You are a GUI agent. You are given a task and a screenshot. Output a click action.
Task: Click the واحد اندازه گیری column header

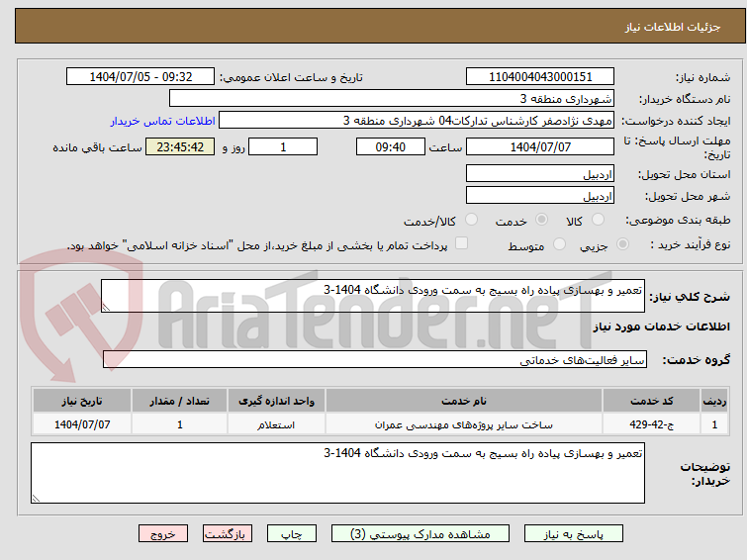click(277, 401)
